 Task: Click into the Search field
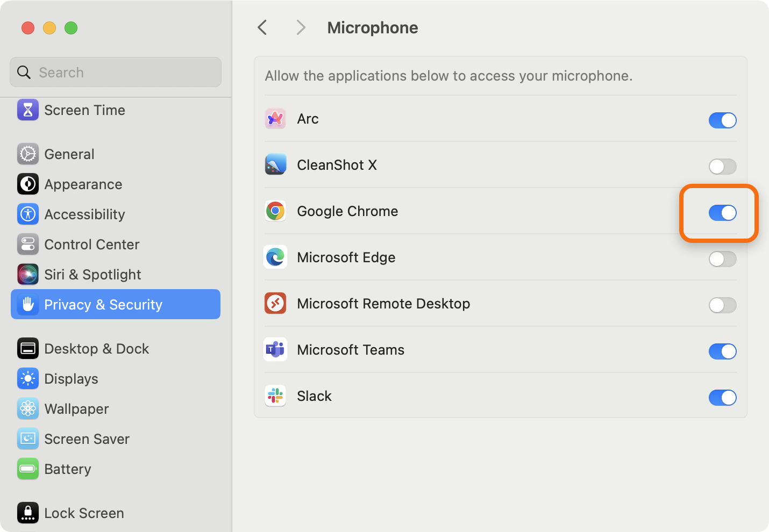(x=116, y=72)
